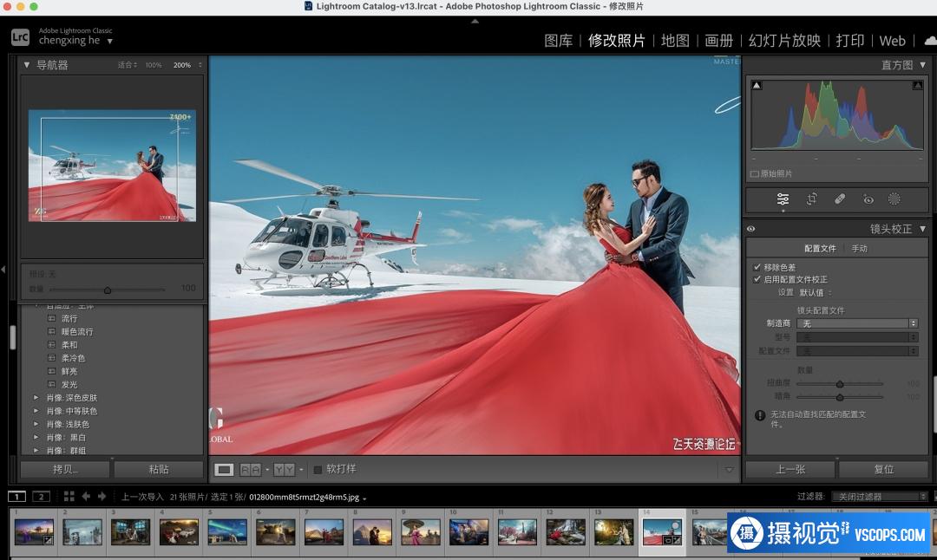This screenshot has width=937, height=560.
Task: Toggle the 原始照片 checkbox under histogram
Action: pyautogui.click(x=755, y=173)
